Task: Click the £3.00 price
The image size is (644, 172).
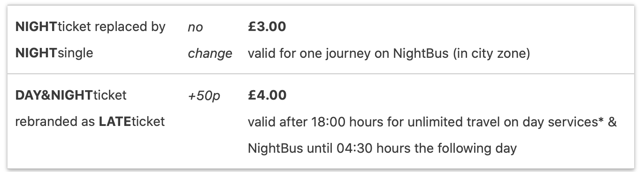Action: click(x=267, y=27)
